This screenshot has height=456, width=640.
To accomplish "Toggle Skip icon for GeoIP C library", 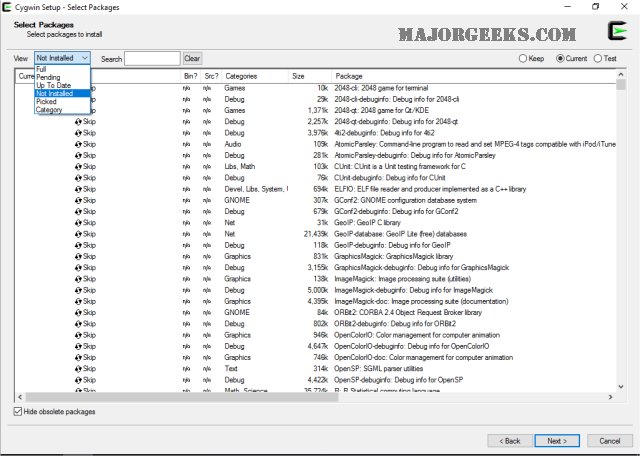I will click(78, 223).
